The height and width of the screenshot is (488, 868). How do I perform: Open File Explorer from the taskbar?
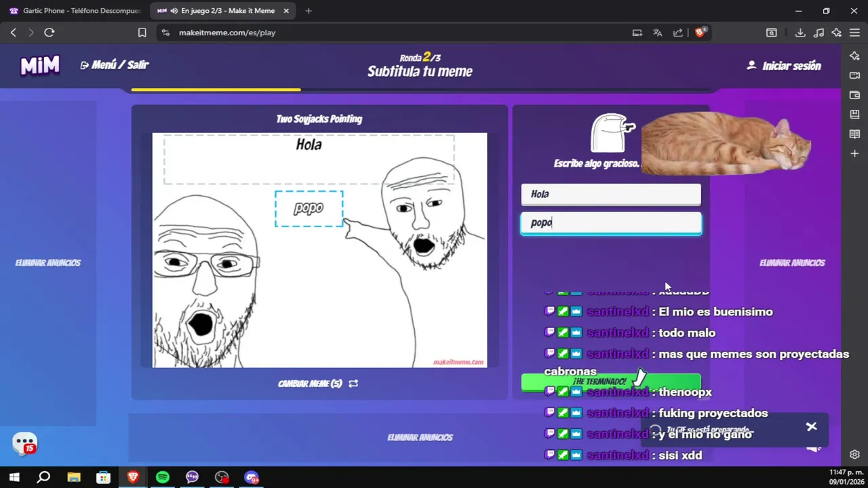click(x=73, y=477)
